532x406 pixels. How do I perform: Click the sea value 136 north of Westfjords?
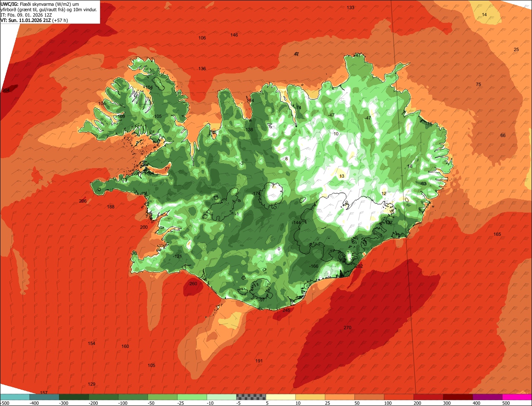pos(202,68)
